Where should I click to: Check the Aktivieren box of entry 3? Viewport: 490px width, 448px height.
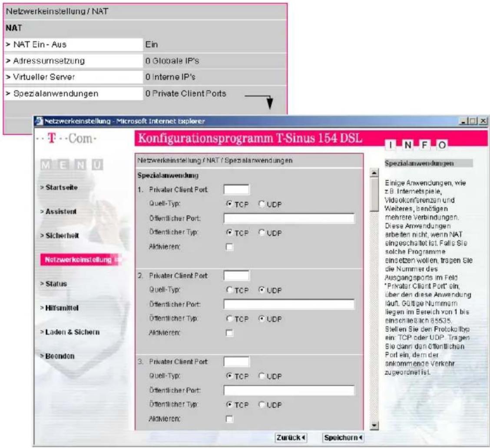point(229,419)
